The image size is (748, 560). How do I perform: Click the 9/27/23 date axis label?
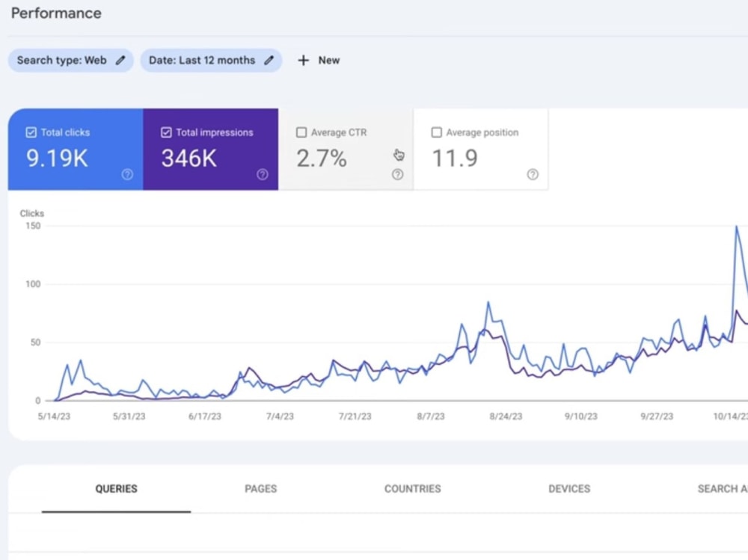click(x=657, y=416)
